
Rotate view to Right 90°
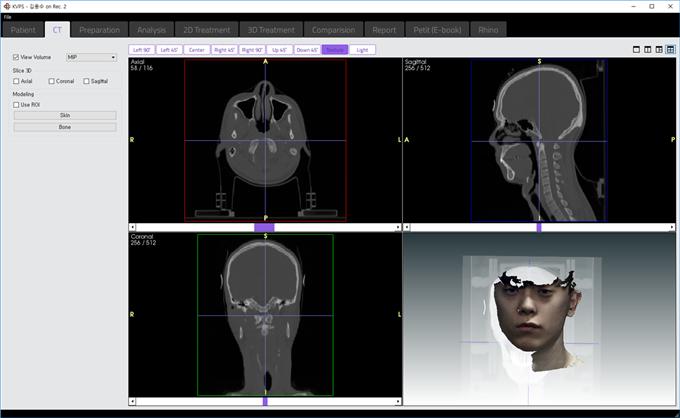252,50
